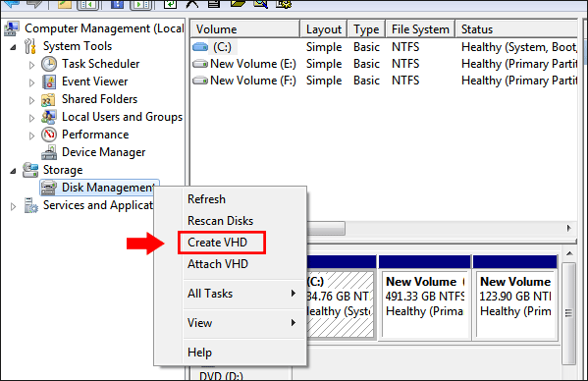Click the Storage node icon

click(30, 170)
